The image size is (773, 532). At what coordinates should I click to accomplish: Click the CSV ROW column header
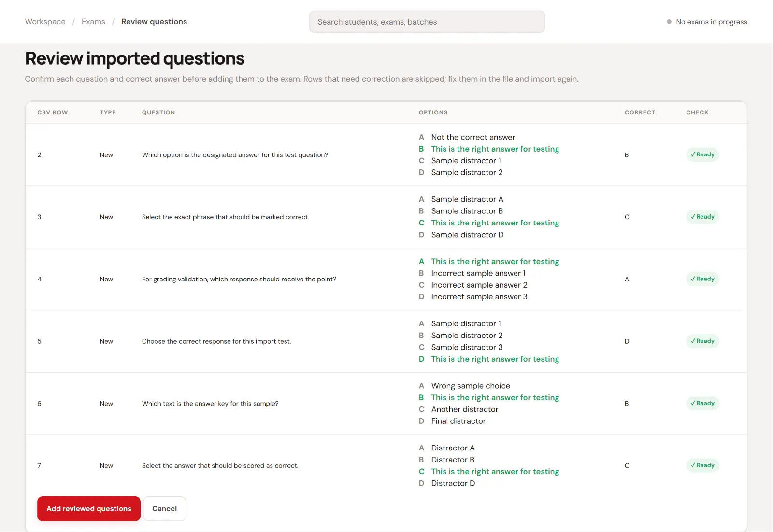[x=53, y=112]
